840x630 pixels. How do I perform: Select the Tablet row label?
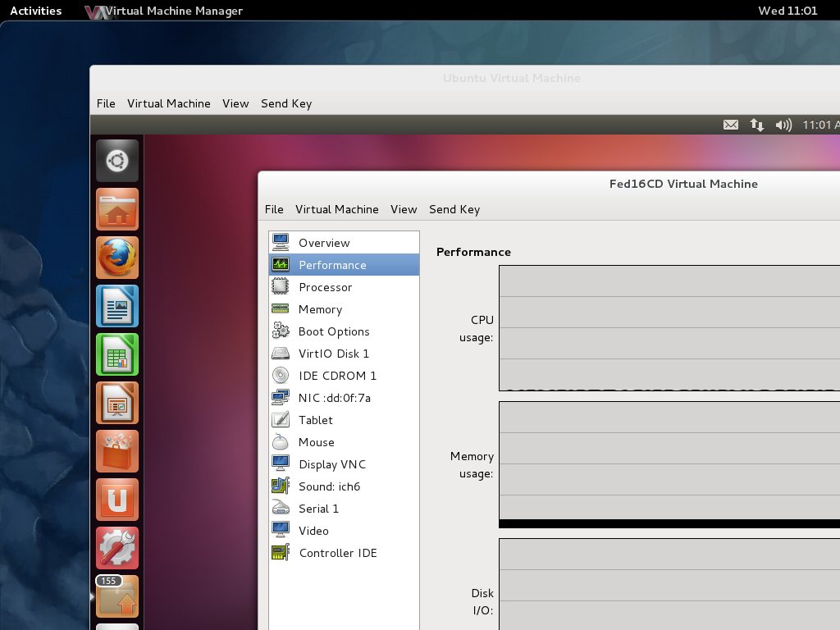click(316, 420)
